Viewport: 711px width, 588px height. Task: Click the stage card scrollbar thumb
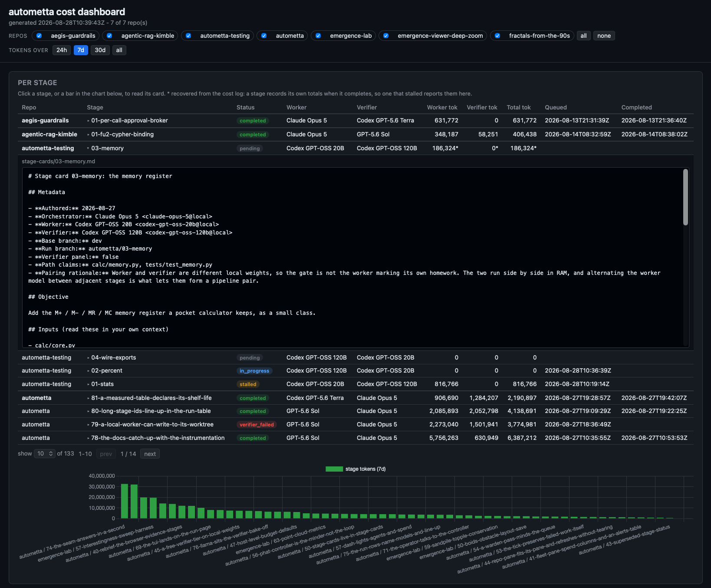(x=685, y=197)
